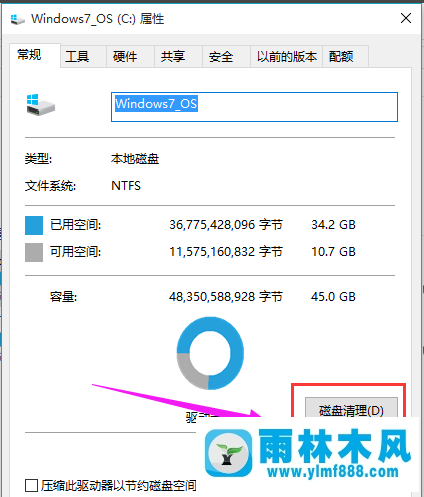Switch to the 常规 tab
The height and width of the screenshot is (497, 424).
coord(35,55)
